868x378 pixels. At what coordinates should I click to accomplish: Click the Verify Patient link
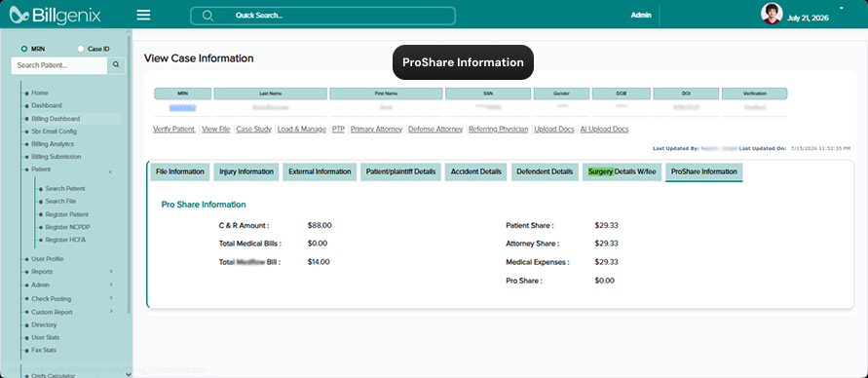[x=173, y=129]
